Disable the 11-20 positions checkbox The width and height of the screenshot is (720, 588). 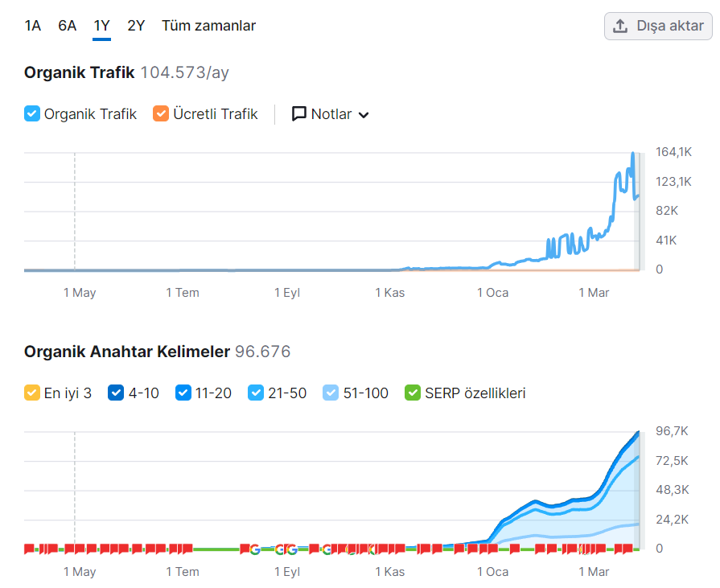click(x=183, y=393)
